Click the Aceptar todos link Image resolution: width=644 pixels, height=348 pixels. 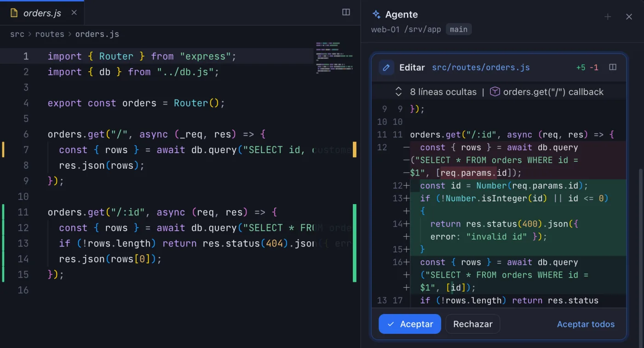point(586,324)
